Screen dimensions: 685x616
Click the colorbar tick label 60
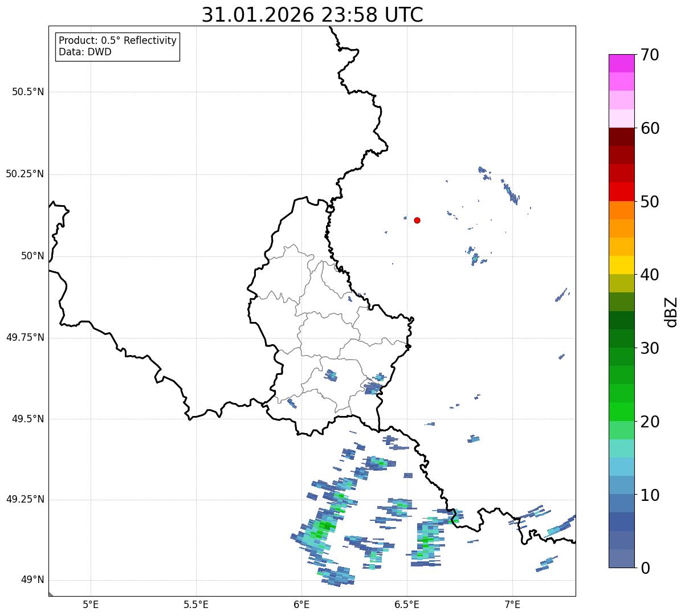(650, 128)
